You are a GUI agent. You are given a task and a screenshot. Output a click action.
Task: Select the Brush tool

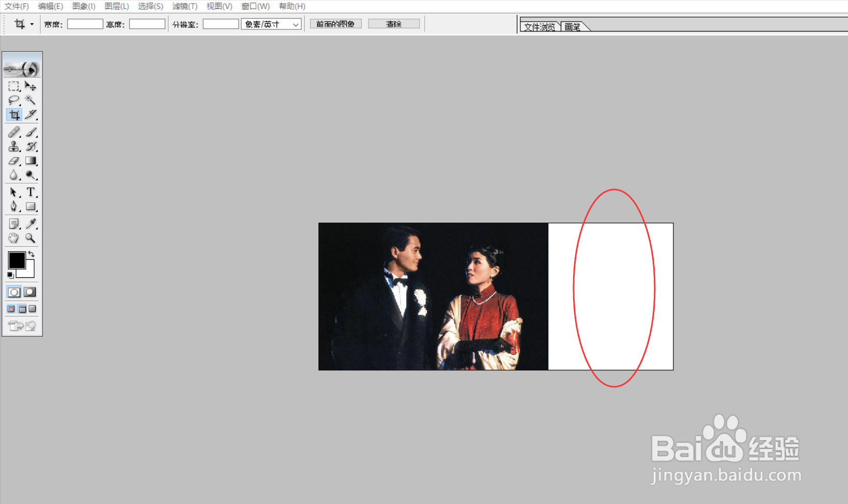pos(31,132)
